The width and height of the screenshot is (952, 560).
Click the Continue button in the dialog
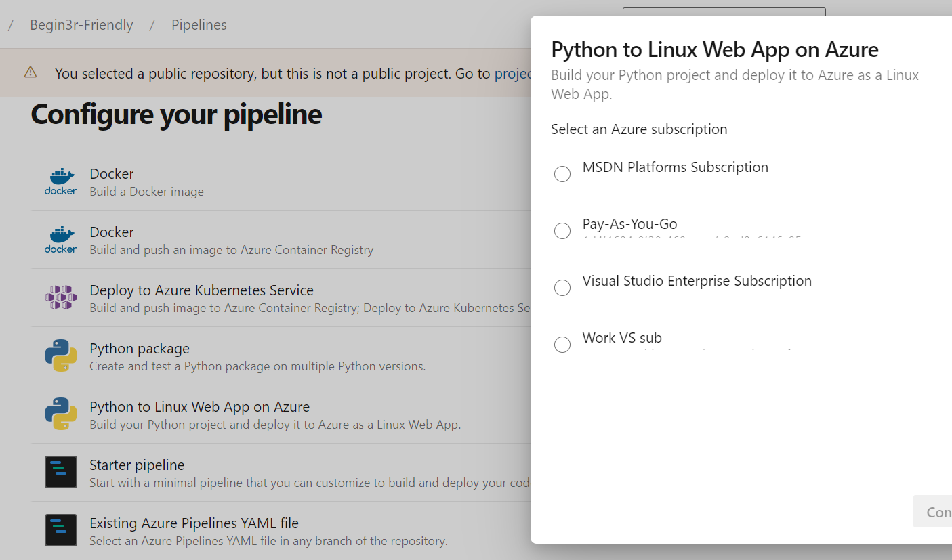pos(936,512)
